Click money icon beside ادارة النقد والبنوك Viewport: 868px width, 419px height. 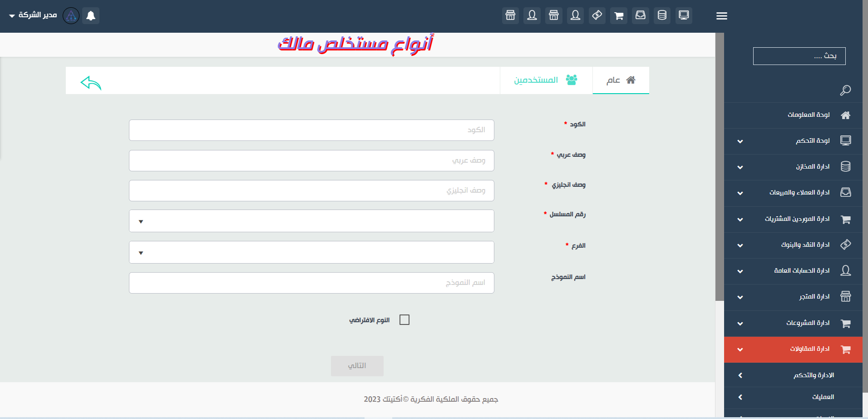[x=845, y=244]
